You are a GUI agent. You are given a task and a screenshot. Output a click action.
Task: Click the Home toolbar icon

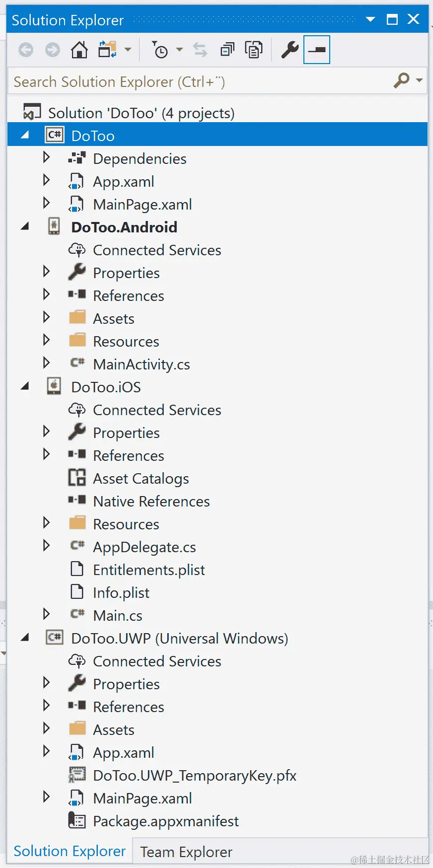pyautogui.click(x=79, y=50)
